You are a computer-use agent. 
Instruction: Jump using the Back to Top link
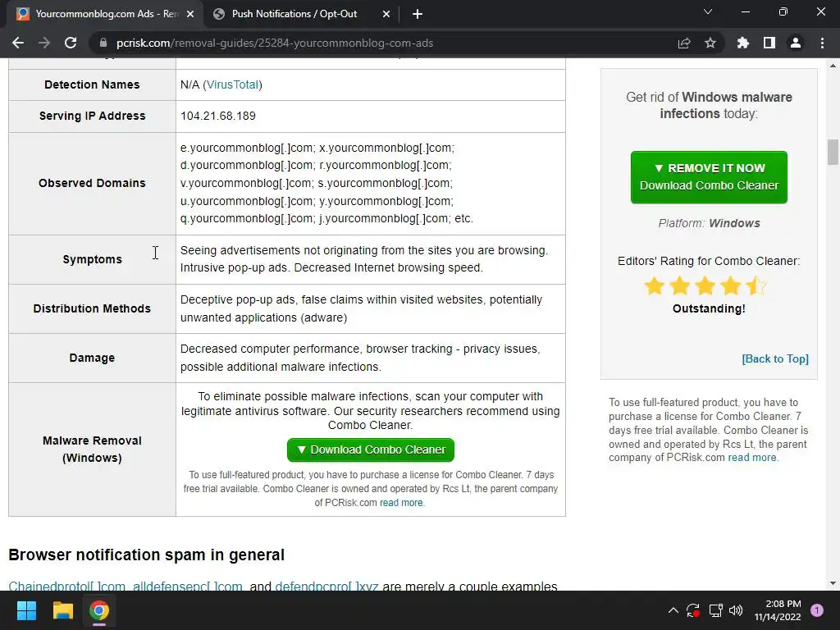click(775, 359)
